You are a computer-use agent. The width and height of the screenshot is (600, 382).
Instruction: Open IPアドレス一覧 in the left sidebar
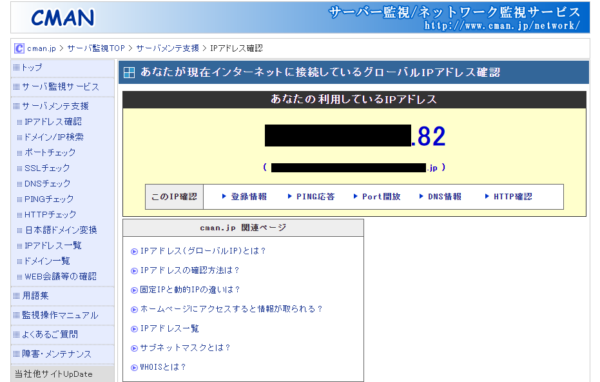click(x=53, y=245)
